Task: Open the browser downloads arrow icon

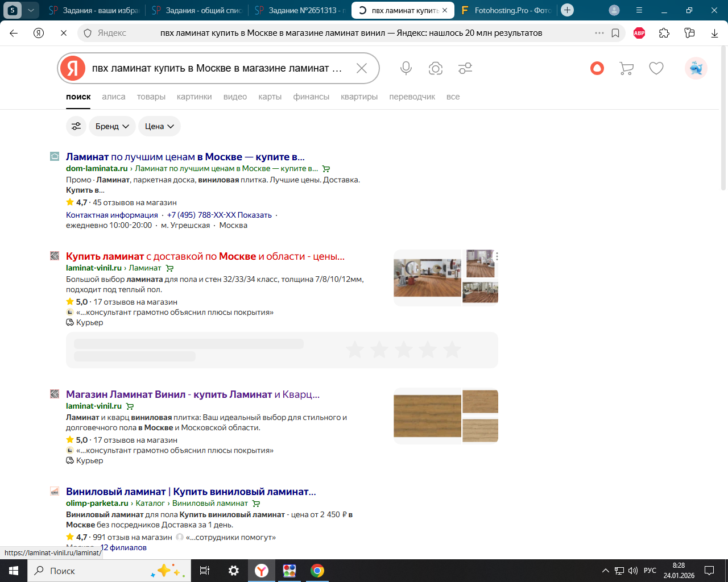Action: pyautogui.click(x=714, y=33)
